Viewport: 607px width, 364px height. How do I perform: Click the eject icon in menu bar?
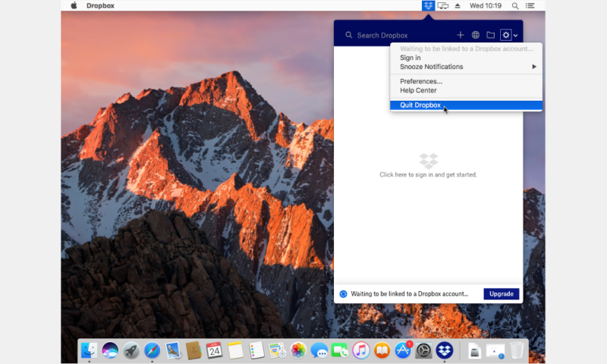click(x=458, y=6)
